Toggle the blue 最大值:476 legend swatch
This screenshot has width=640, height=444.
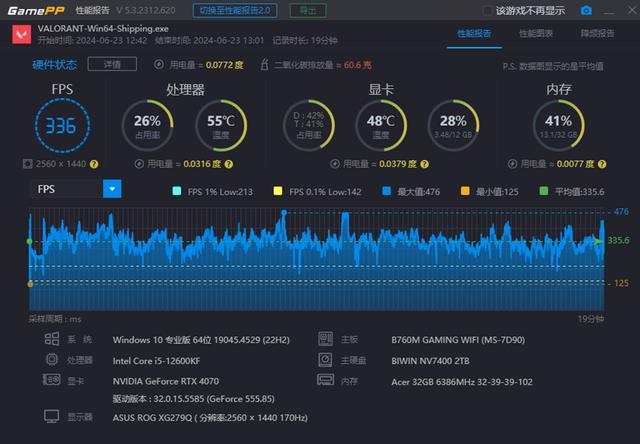point(387,191)
